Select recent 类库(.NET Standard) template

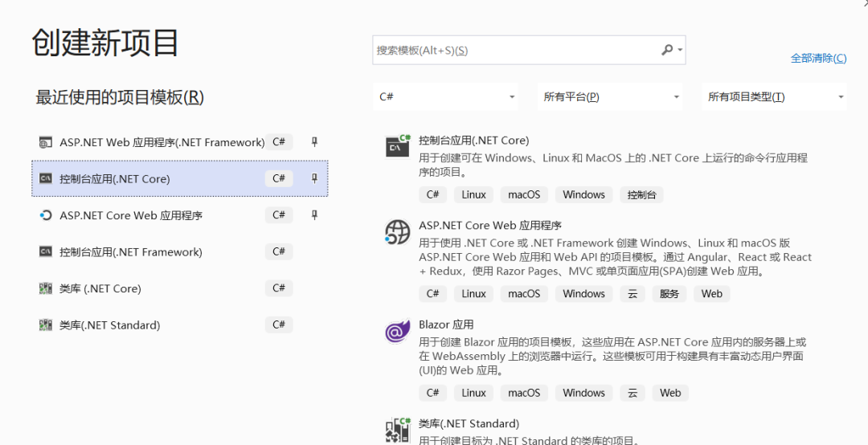click(x=180, y=325)
